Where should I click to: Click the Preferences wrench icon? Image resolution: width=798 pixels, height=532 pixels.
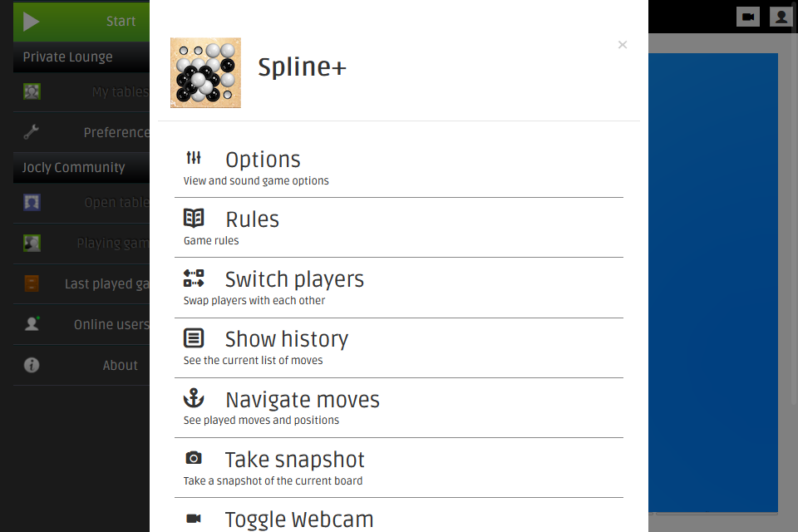point(32,132)
